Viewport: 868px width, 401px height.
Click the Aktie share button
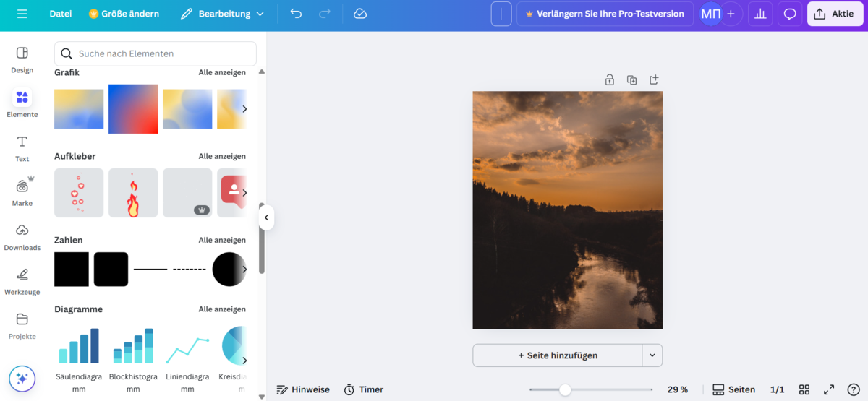tap(835, 14)
